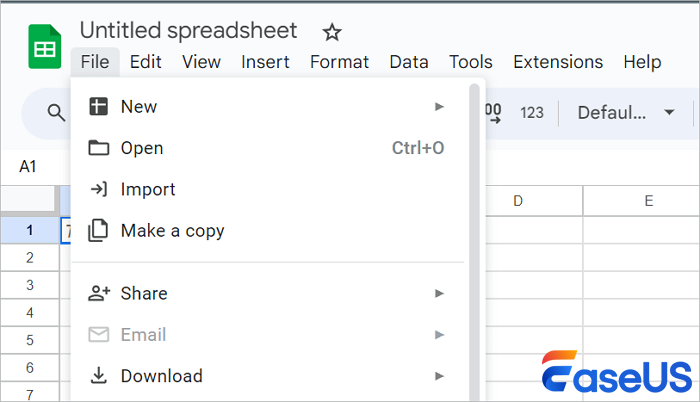
Task: Select row 4 header
Action: (x=29, y=313)
